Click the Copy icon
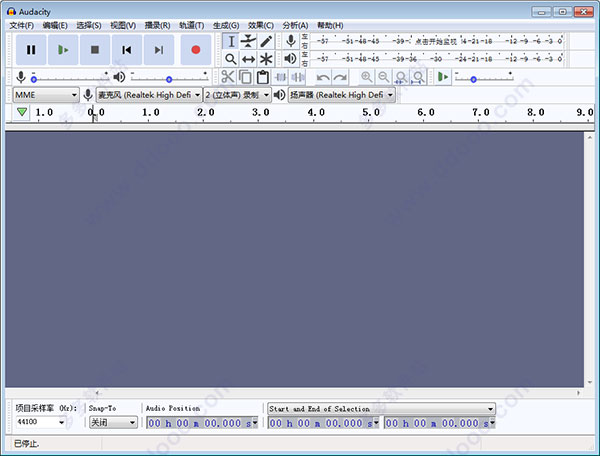Viewport: 600px width, 456px height. coord(245,77)
